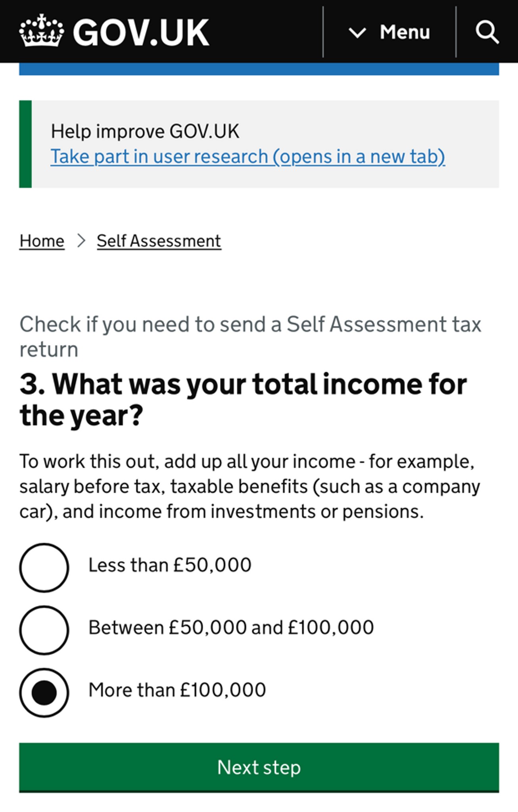The image size is (518, 812).
Task: Click the Less than £50,000 label text
Action: point(170,565)
